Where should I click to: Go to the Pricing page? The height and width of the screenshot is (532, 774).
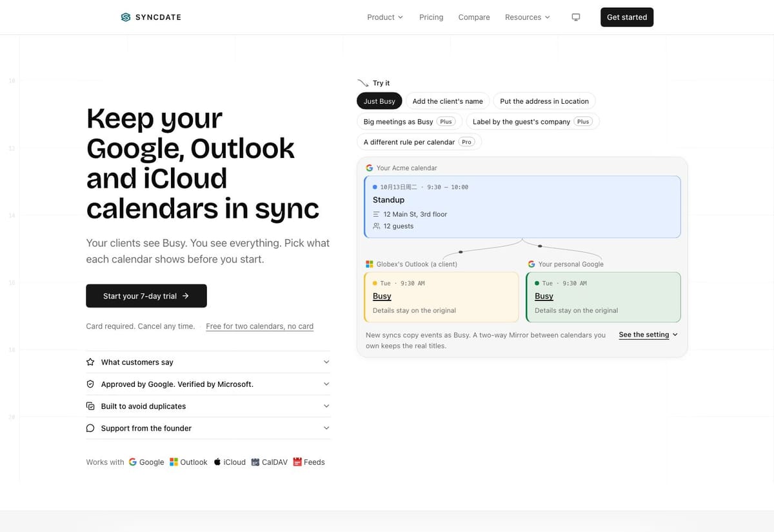tap(432, 17)
